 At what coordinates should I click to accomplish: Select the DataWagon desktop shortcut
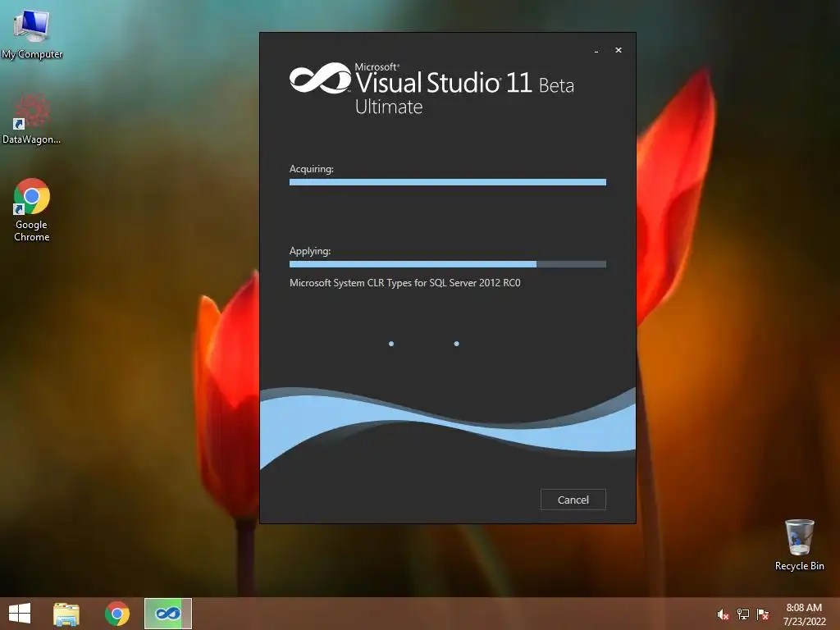32,119
